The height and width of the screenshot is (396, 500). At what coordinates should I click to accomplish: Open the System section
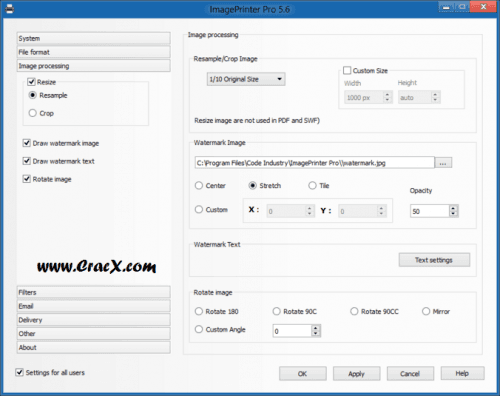94,38
